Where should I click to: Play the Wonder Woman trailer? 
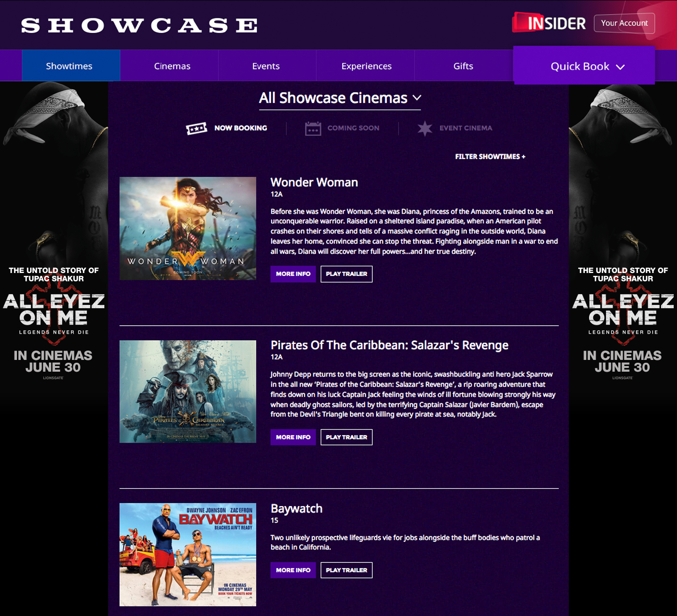coord(346,274)
